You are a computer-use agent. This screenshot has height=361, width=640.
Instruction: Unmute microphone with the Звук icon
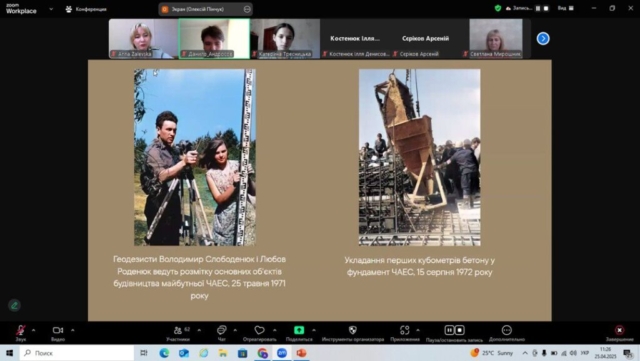click(x=20, y=330)
